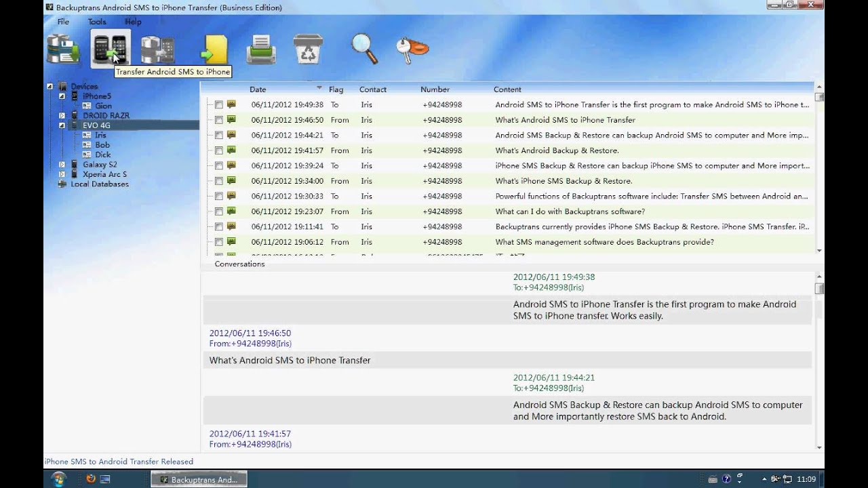This screenshot has height=488, width=868.
Task: Click message icon of 19:34:00 row
Action: point(231,181)
